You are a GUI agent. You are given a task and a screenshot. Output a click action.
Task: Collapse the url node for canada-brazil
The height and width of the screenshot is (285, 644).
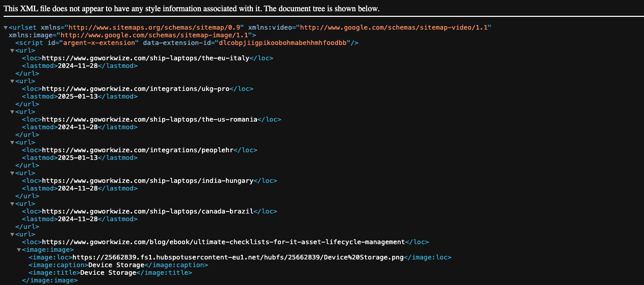tap(12, 204)
